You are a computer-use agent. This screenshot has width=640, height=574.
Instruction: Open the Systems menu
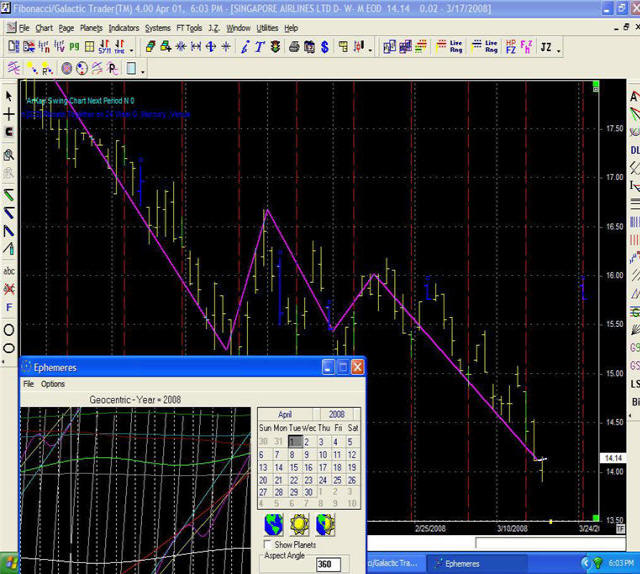pos(158,28)
